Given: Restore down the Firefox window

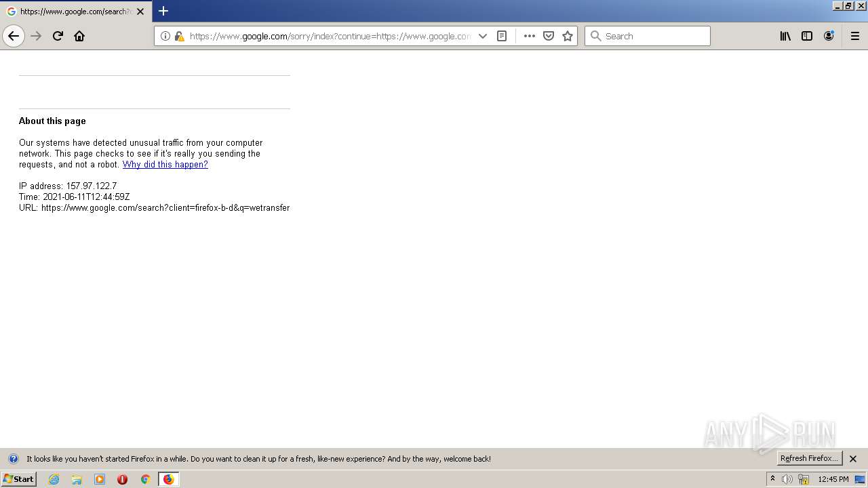Looking at the screenshot, I should click(x=848, y=5).
